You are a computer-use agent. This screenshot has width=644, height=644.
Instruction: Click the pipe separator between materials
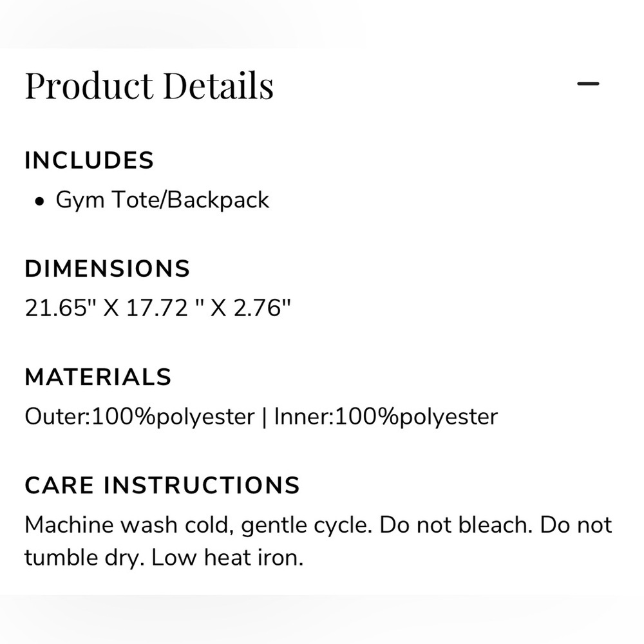tap(264, 417)
